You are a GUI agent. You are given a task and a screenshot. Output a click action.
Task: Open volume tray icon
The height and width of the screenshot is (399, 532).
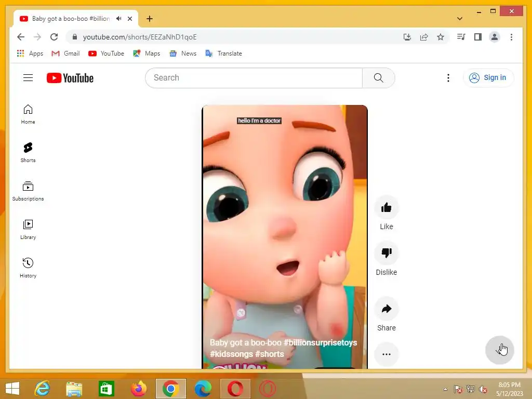(483, 389)
